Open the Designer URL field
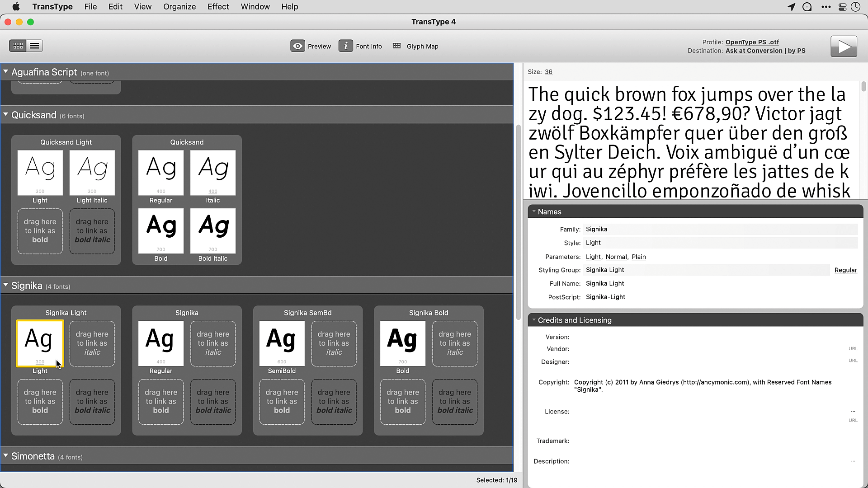The image size is (868, 488). (x=853, y=361)
